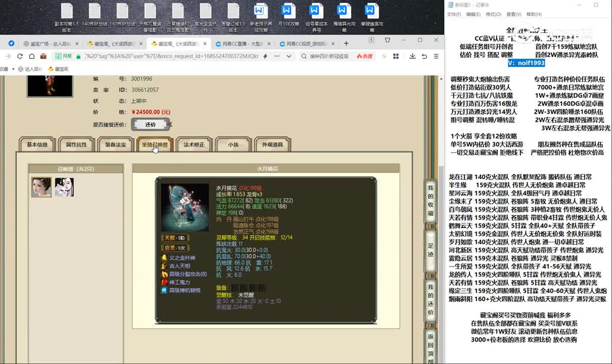Open desktop file 首发宝宝抗性

click(x=205, y=18)
